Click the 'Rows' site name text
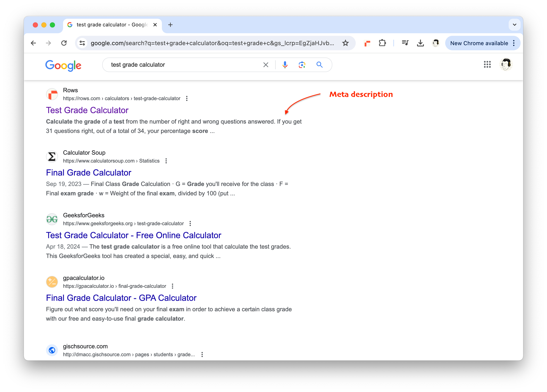547x392 pixels. 71,90
